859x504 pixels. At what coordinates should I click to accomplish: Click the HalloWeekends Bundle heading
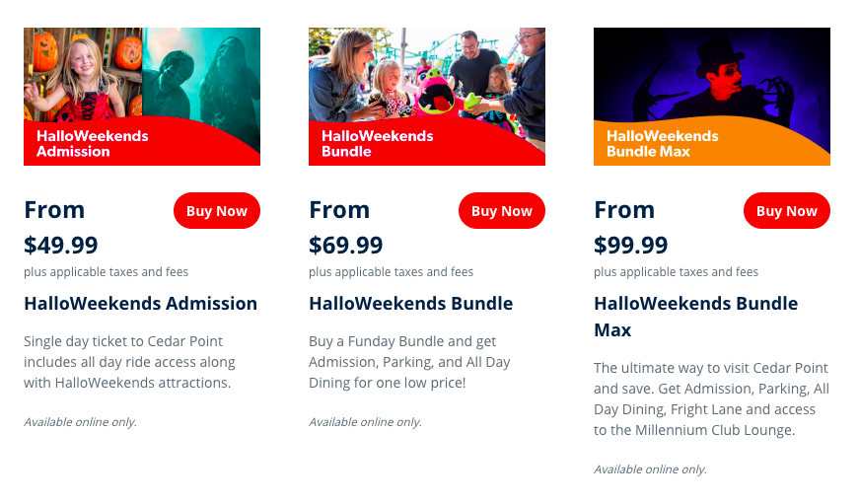tap(410, 304)
